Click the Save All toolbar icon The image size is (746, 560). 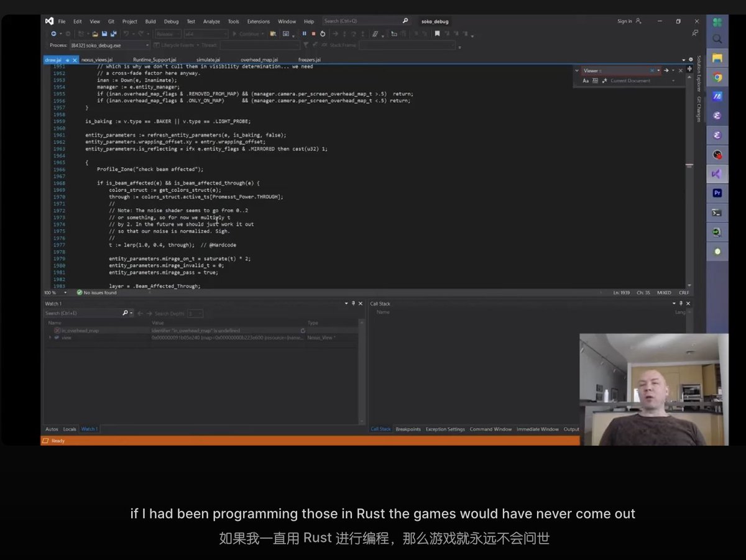(112, 34)
